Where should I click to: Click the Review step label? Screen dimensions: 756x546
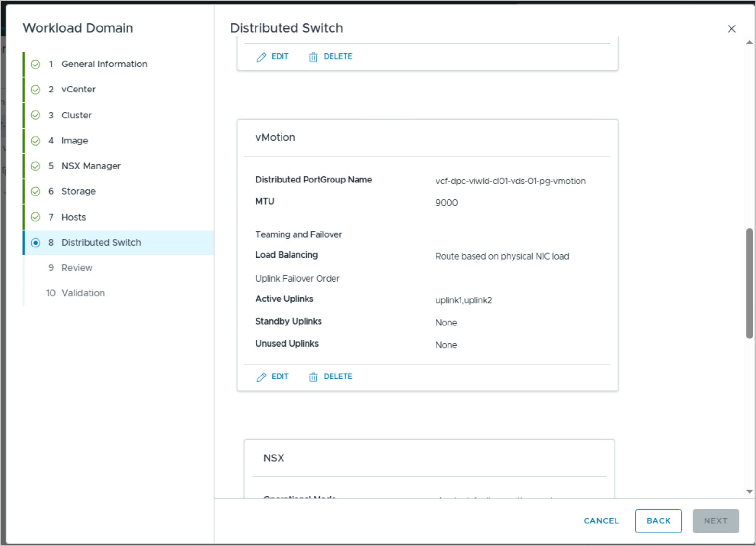tap(77, 268)
